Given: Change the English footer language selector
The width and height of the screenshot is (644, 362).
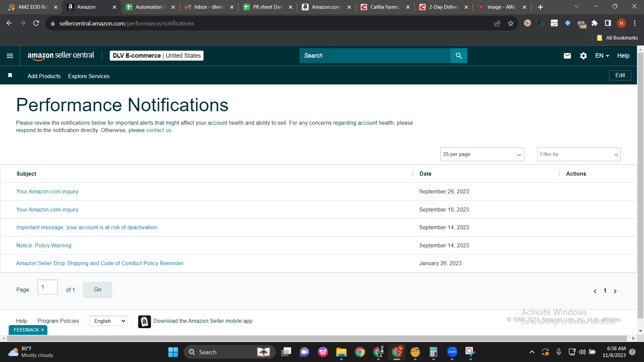Looking at the screenshot, I should tap(108, 321).
